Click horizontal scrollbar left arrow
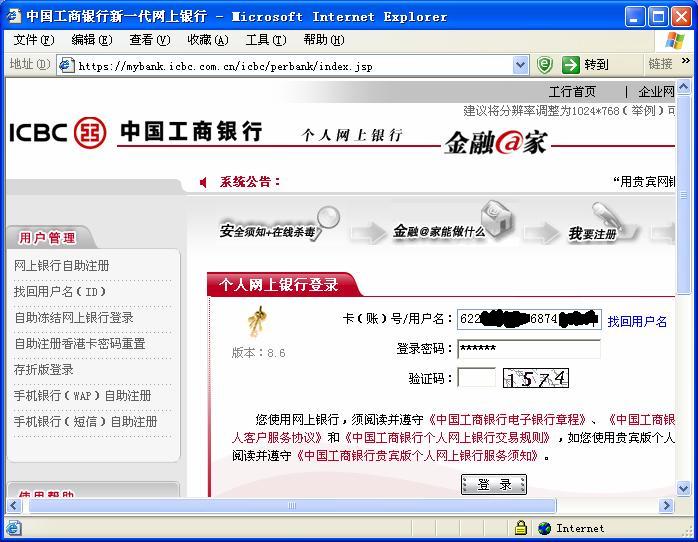Viewport: 698px width, 542px height. click(x=13, y=505)
